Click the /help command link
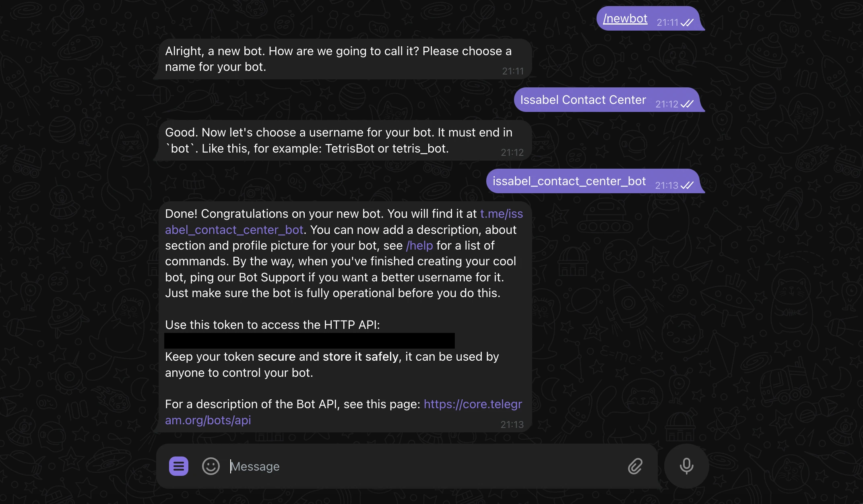 419,245
